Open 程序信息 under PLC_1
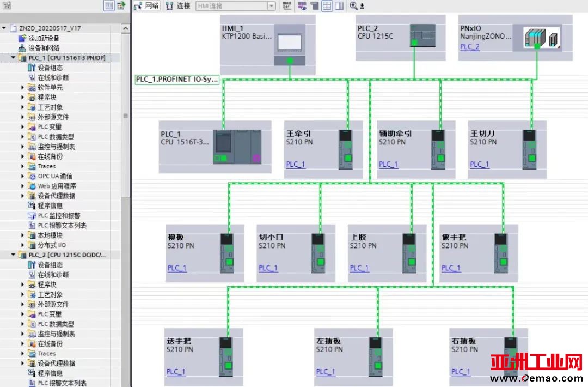Viewport: 588px width, 387px height. point(50,205)
